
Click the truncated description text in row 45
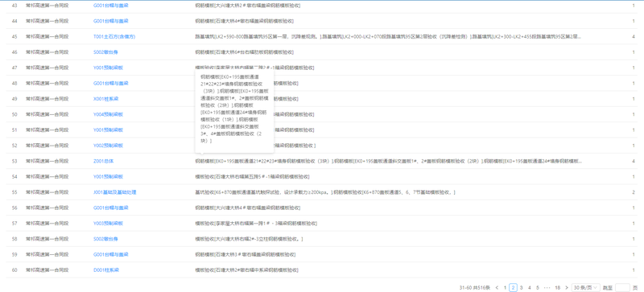[x=388, y=36]
